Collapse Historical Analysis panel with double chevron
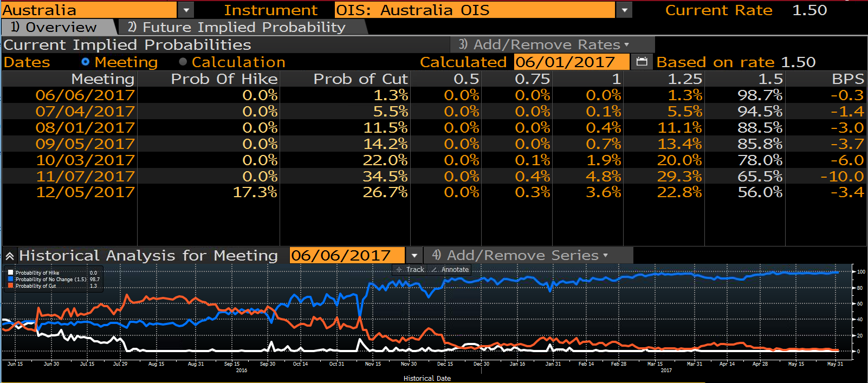The width and height of the screenshot is (868, 383). (10, 256)
